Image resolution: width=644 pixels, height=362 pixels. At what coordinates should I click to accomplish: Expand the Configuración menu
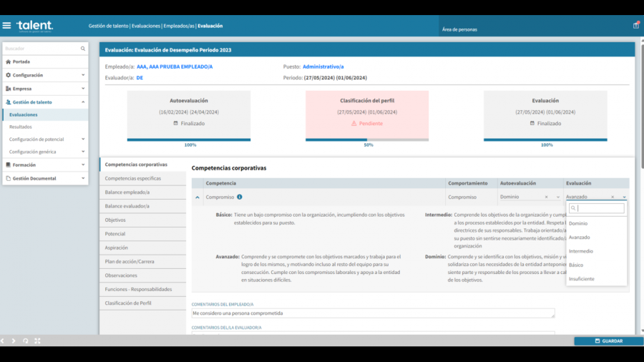45,75
